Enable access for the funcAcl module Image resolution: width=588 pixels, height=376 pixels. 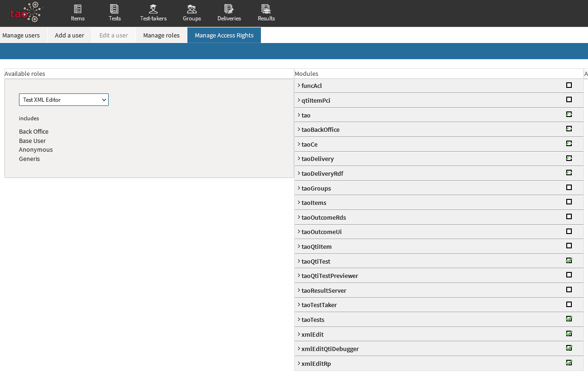point(569,85)
